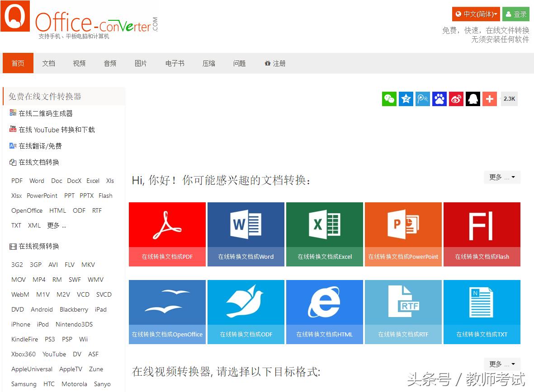Open the 文档 menu
Image resolution: width=534 pixels, height=392 pixels.
49,63
